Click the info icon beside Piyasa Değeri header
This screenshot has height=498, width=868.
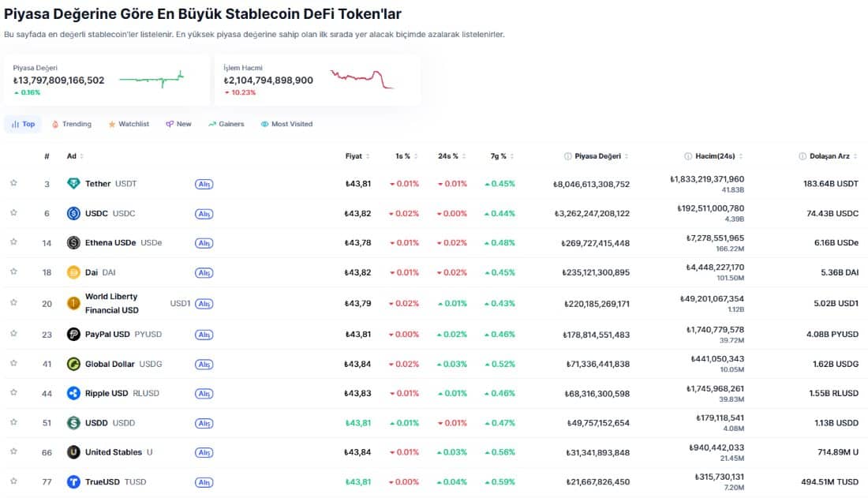[567, 156]
